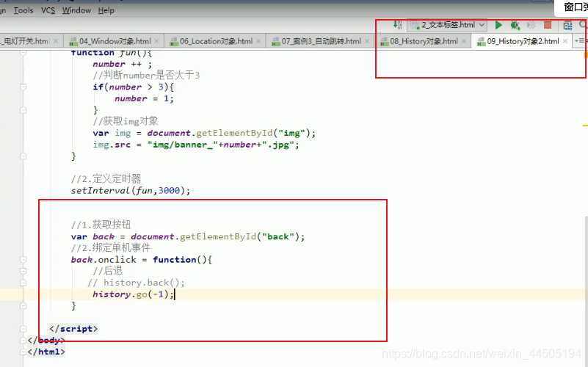Close the 06_Location对象.html tab
The width and height of the screenshot is (588, 367).
[x=258, y=41]
